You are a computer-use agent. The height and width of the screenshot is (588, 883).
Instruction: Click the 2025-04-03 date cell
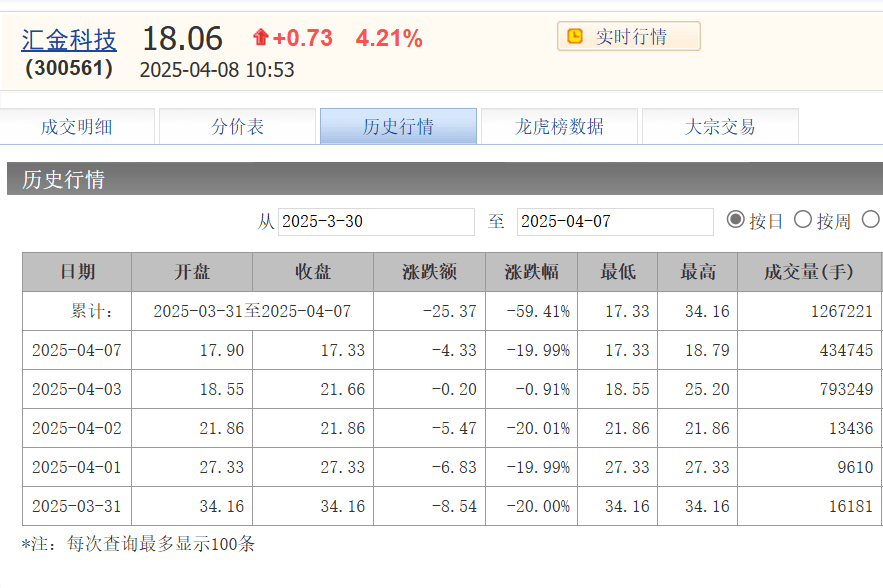click(77, 389)
